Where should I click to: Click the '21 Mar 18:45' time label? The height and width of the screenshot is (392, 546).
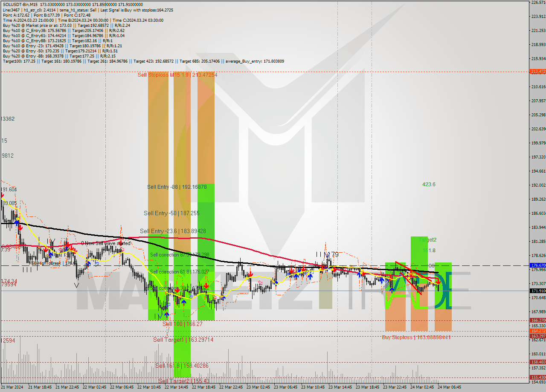coord(40,387)
